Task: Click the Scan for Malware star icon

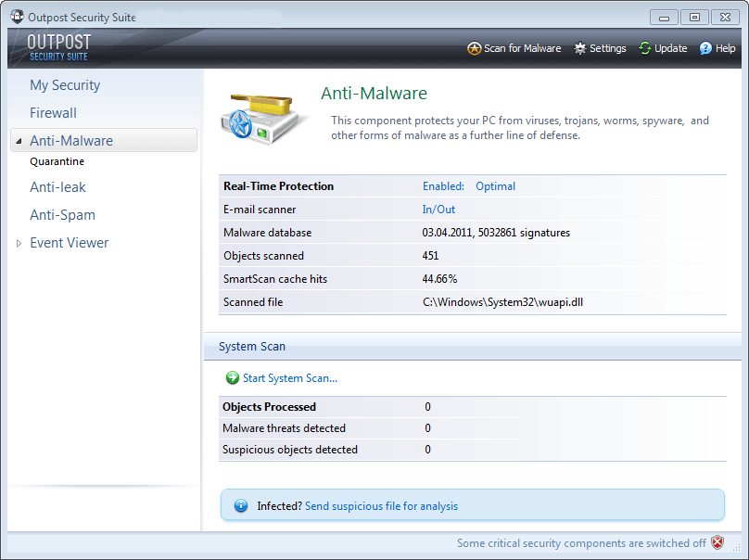Action: tap(474, 48)
